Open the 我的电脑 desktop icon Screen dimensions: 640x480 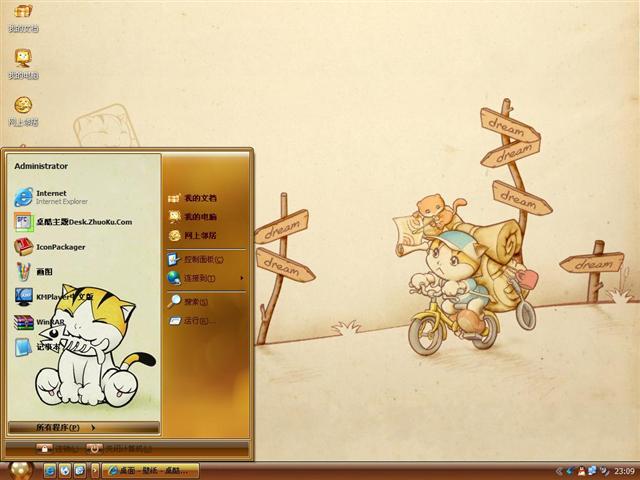click(x=23, y=64)
